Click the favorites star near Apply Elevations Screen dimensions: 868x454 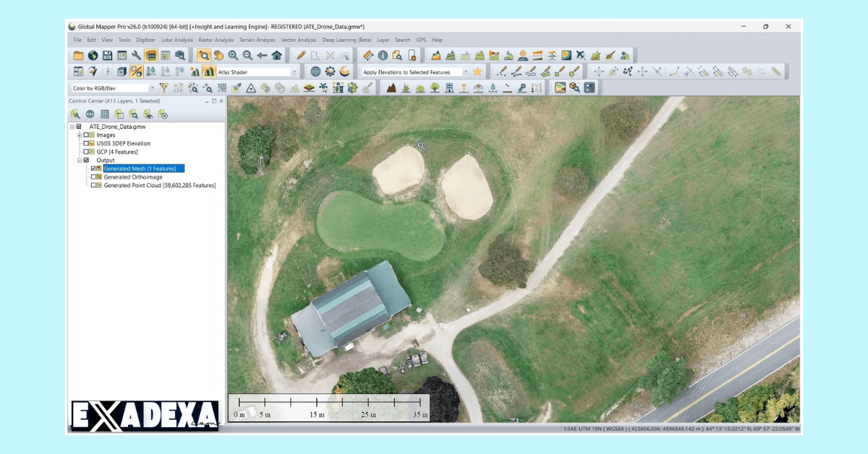click(x=477, y=71)
